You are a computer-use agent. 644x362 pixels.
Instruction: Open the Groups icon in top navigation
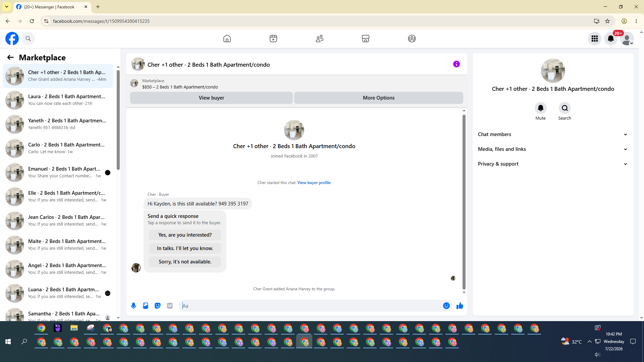click(412, 39)
